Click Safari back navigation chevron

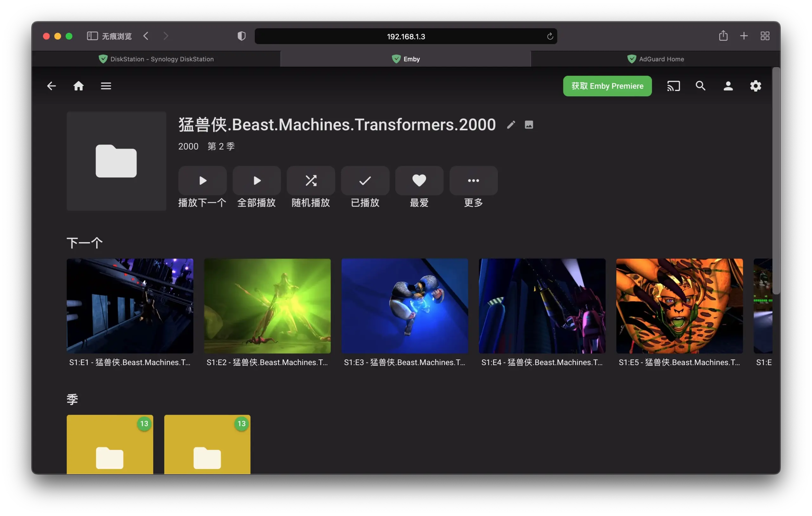pos(146,36)
